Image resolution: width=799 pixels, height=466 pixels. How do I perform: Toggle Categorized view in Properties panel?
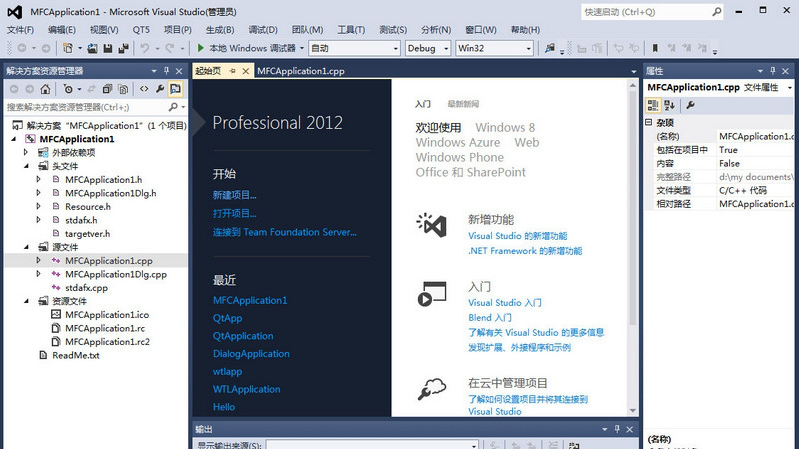click(653, 105)
